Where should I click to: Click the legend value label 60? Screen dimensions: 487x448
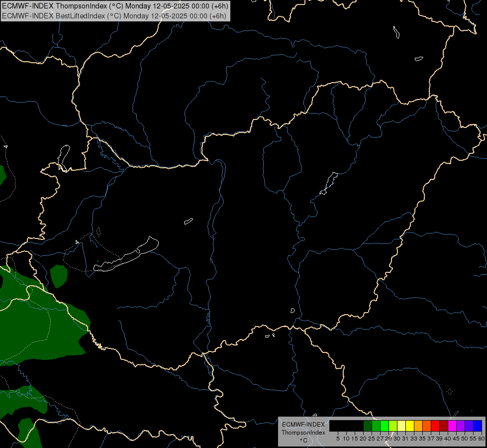click(x=482, y=439)
